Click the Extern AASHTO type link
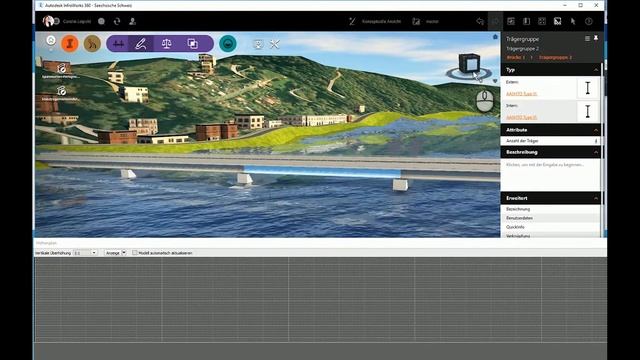The width and height of the screenshot is (640, 360). click(521, 94)
